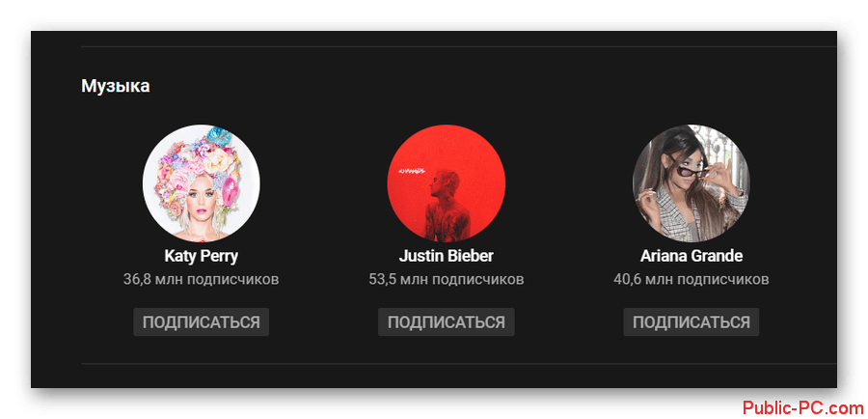Screen dimensions: 868x419
Task: Click the Justin Bieber channel name
Action: click(x=447, y=256)
